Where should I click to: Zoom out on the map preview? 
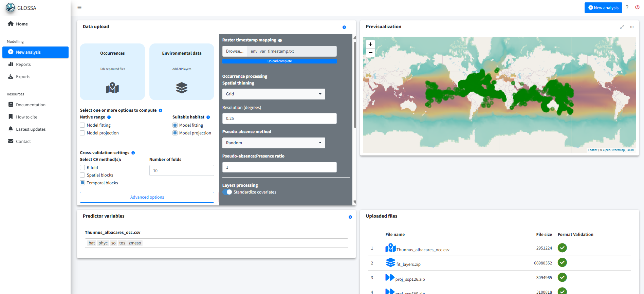pyautogui.click(x=370, y=53)
